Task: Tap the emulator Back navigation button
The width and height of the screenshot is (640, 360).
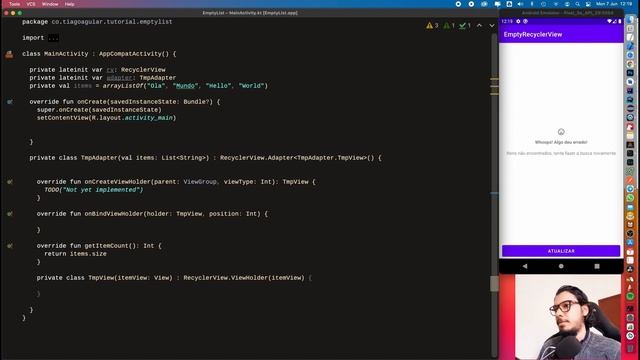Action: tap(525, 266)
